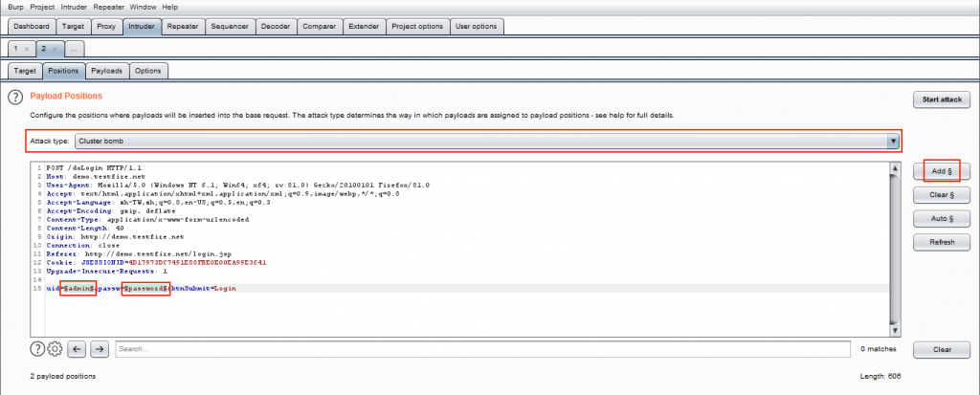Switch to the top-level Repeater tab
Screen dimensions: 980x395
pyautogui.click(x=183, y=26)
